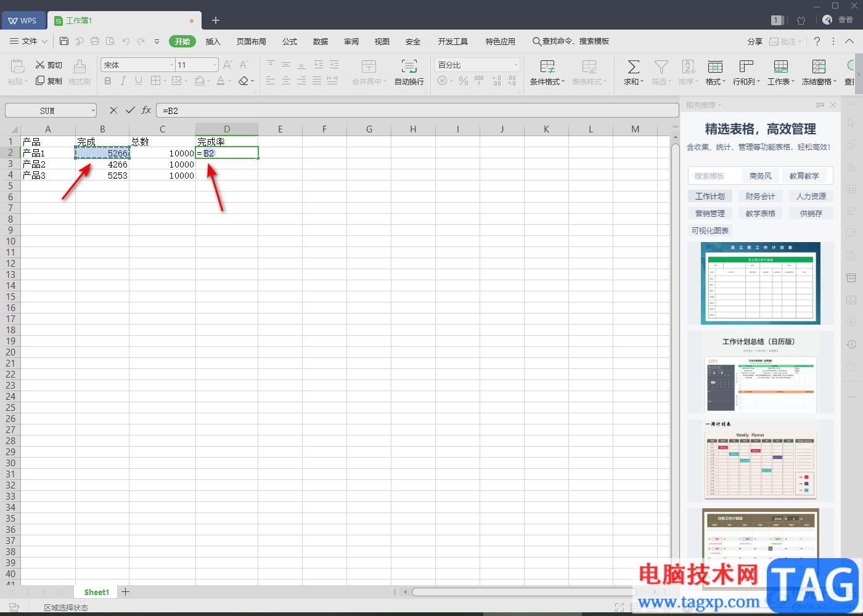863x616 pixels.
Task: Open the 文件 file menu
Action: point(29,41)
